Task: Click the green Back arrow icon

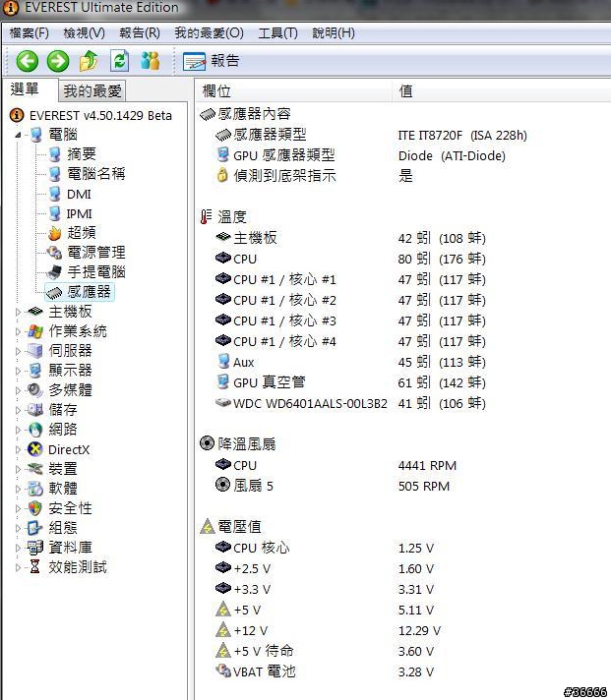Action: coord(28,61)
